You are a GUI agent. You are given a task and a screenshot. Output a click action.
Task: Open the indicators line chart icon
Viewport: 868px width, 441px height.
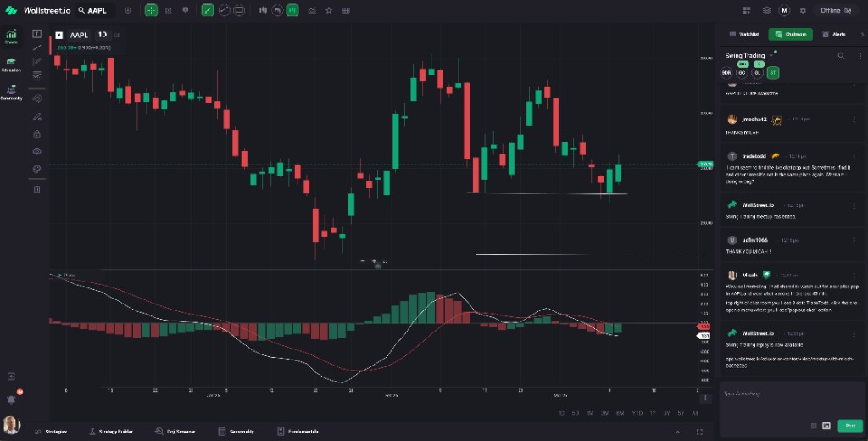click(x=312, y=10)
